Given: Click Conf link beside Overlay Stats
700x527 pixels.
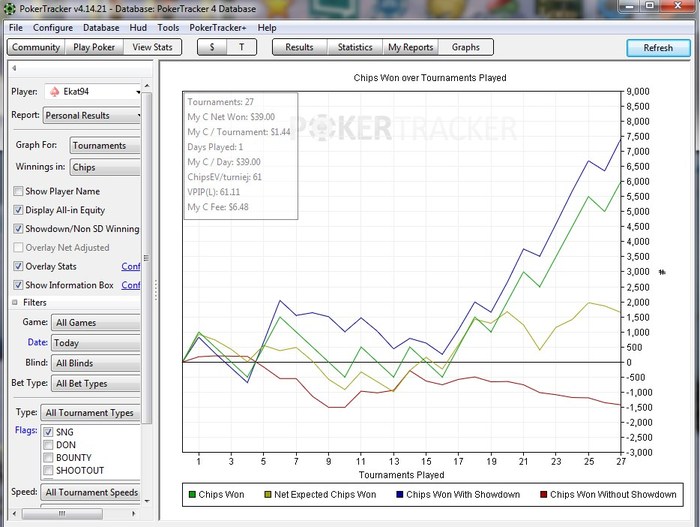Looking at the screenshot, I should click(131, 267).
